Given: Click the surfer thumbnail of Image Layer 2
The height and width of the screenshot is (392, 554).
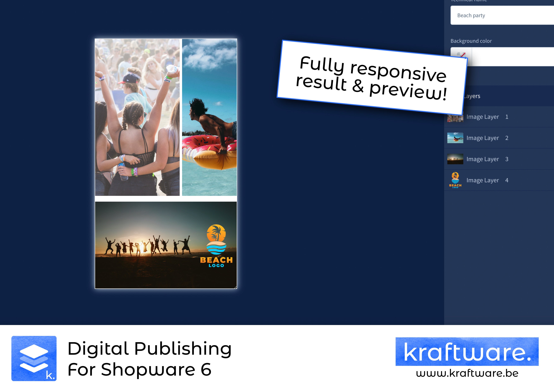Looking at the screenshot, I should pyautogui.click(x=455, y=138).
